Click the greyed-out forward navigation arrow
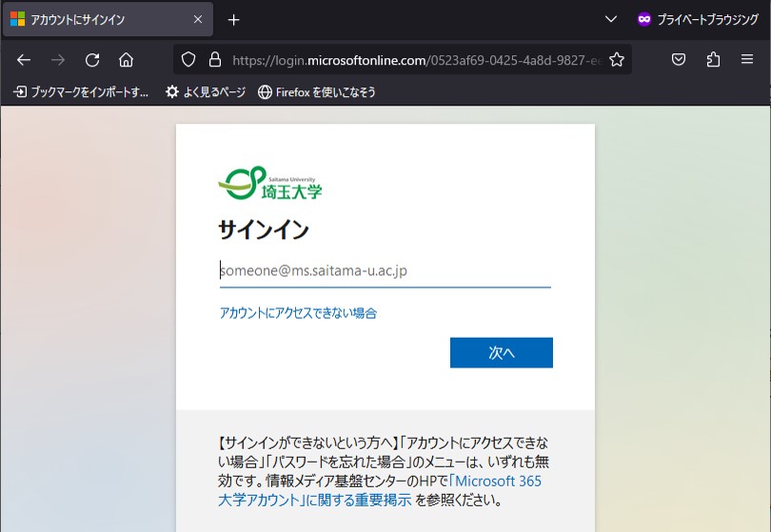Screen dimensions: 771x532 [58, 60]
